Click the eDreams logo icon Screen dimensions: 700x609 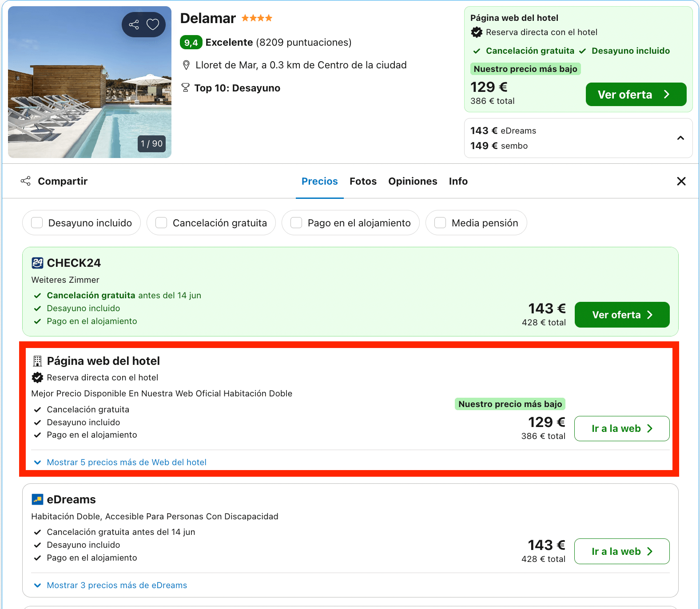pos(37,500)
